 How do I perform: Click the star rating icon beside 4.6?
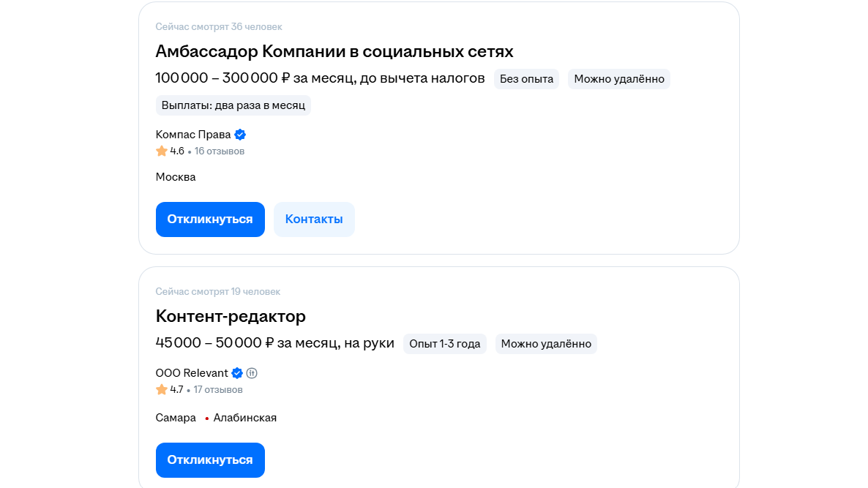click(x=162, y=151)
